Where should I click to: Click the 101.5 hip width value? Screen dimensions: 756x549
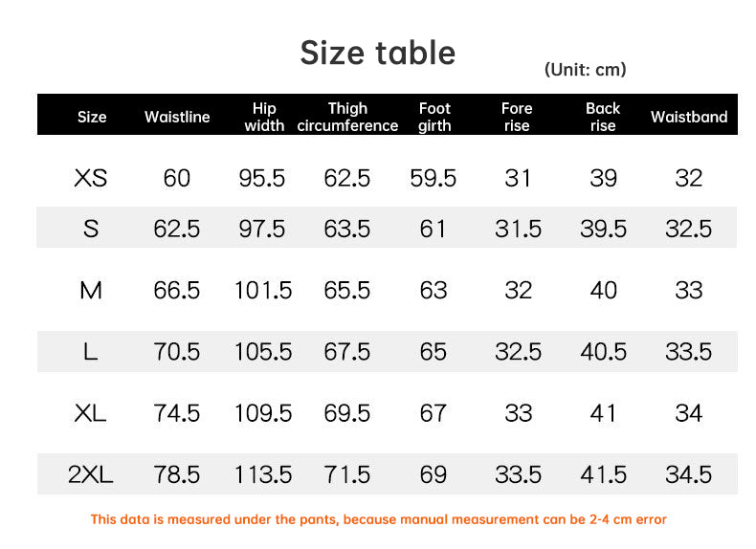[263, 290]
